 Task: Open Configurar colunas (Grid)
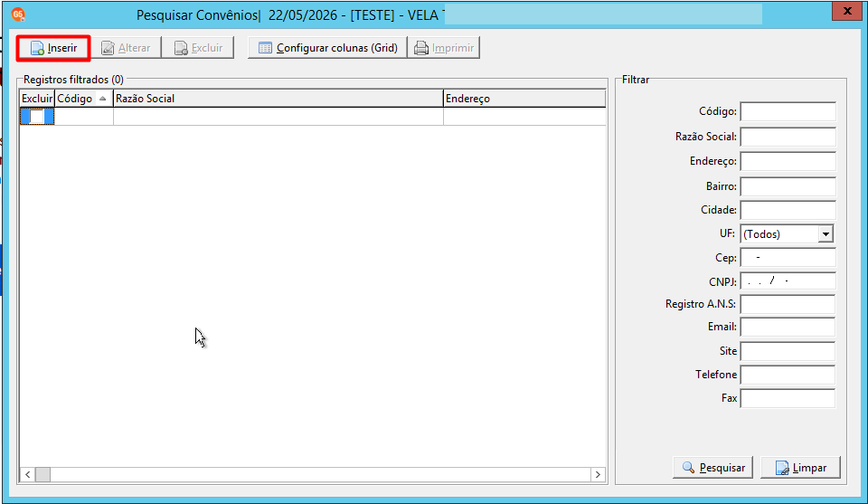point(327,48)
